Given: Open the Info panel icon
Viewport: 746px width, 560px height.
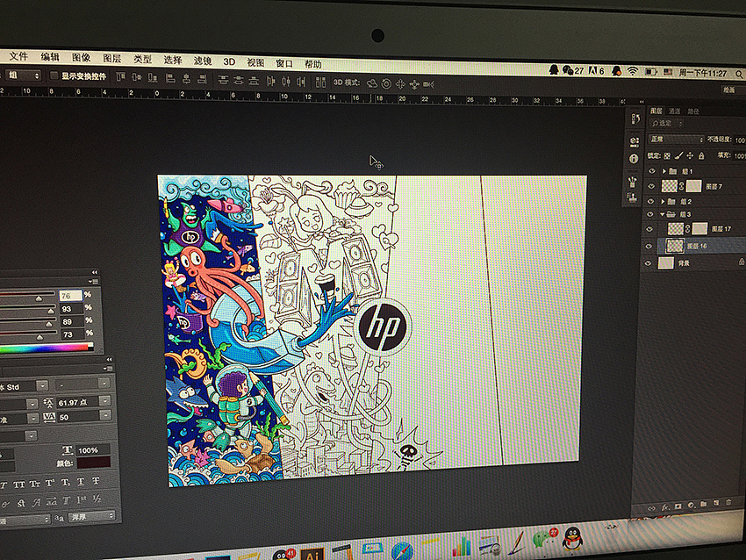Looking at the screenshot, I should point(634,159).
